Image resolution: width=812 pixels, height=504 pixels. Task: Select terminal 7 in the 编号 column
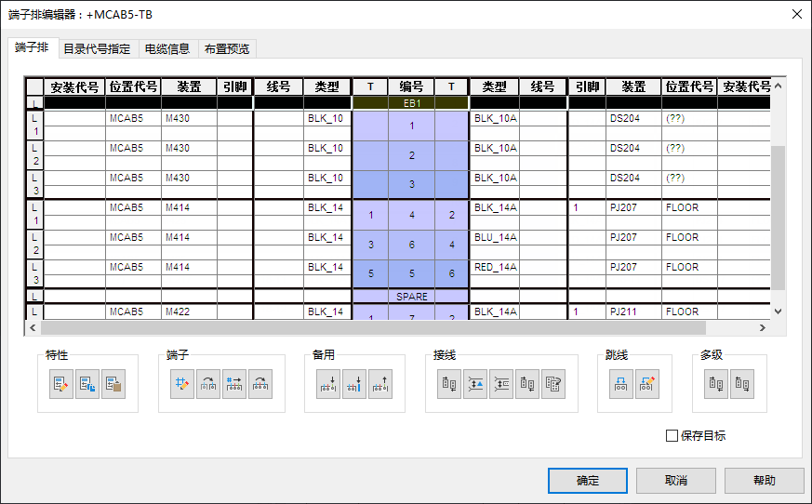pos(411,314)
